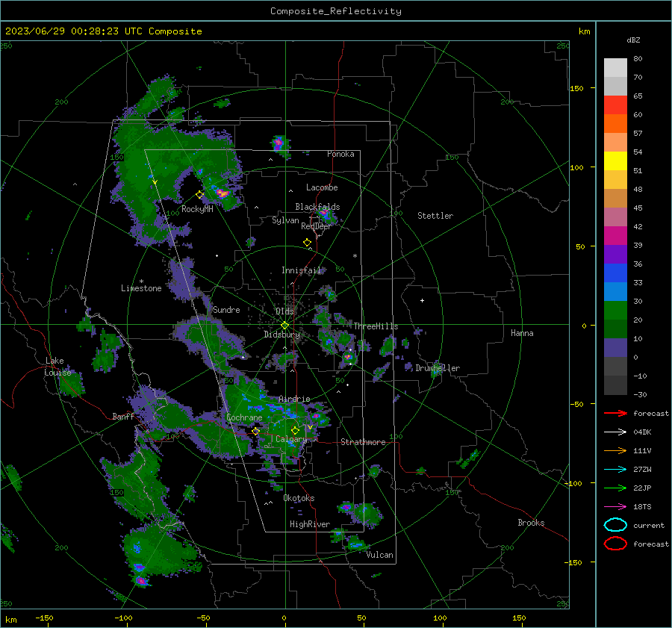Click the Vulcan label
The height and width of the screenshot is (628, 672).
click(379, 555)
